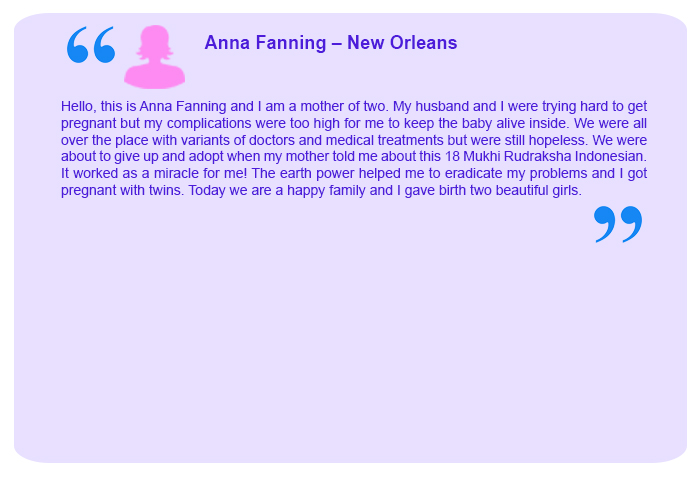Click the blue opening quotation mark icon
700x477 pixels.
[91, 45]
